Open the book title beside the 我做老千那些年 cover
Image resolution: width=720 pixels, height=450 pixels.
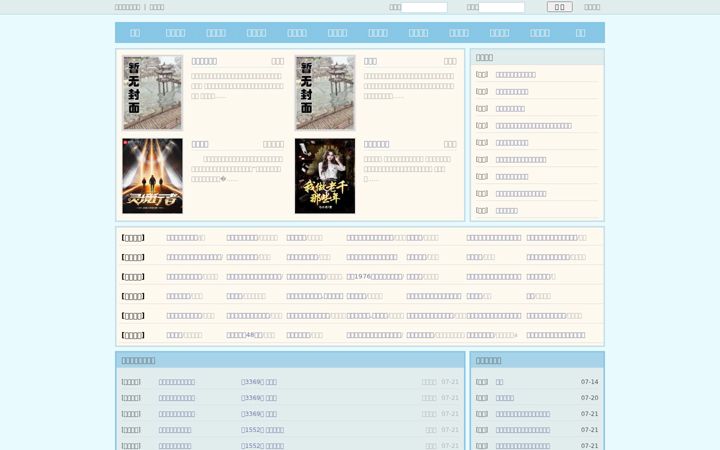click(x=377, y=144)
